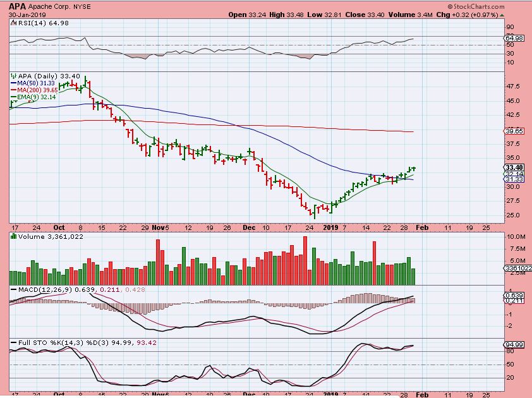The height and width of the screenshot is (398, 532).
Task: Click the MACD histogram value 0.428
Action: pos(135,290)
